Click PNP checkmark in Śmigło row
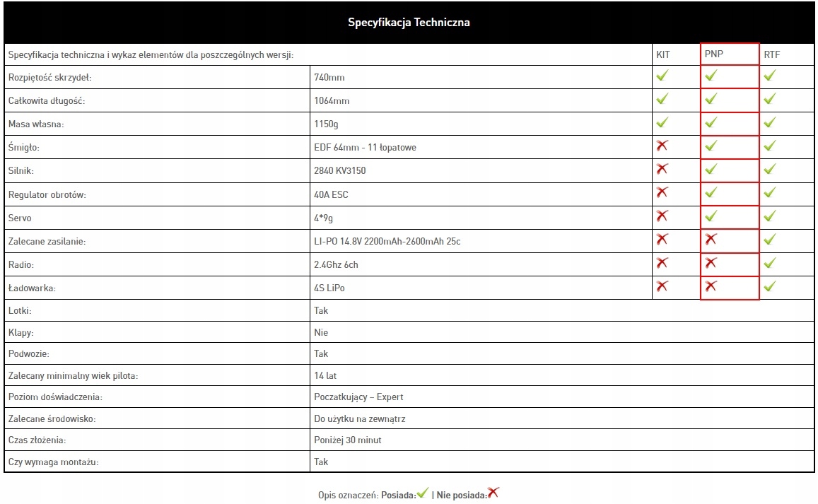This screenshot has width=818, height=504. coord(711,146)
